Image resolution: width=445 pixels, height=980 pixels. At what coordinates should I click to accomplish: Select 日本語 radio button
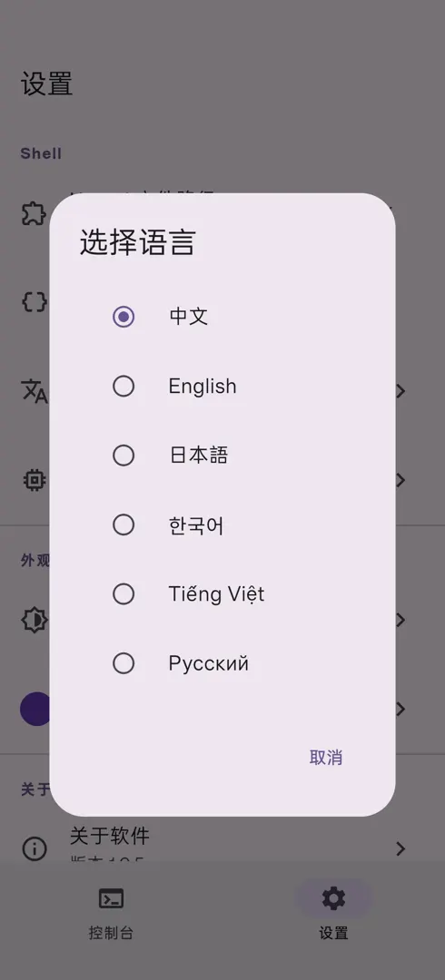tap(124, 455)
